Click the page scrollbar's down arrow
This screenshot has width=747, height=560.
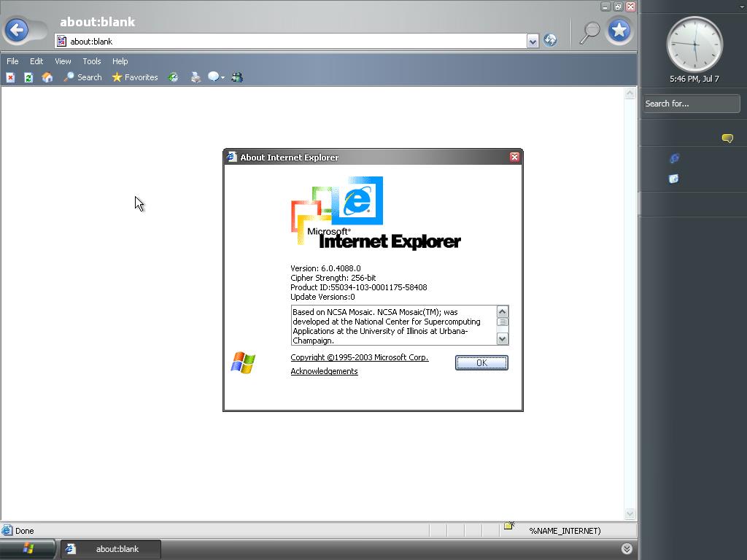630,514
